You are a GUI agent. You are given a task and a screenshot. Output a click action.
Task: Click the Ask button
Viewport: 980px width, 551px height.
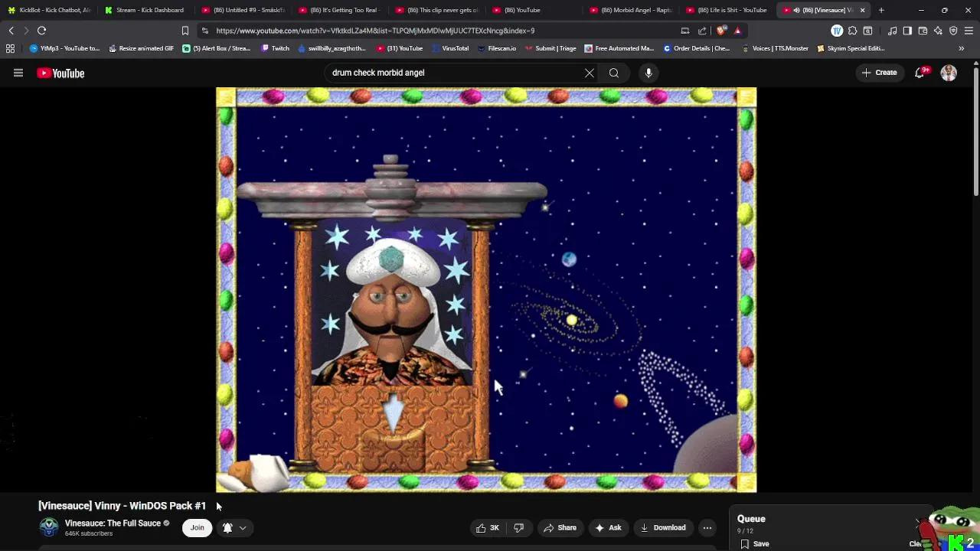[608, 527]
